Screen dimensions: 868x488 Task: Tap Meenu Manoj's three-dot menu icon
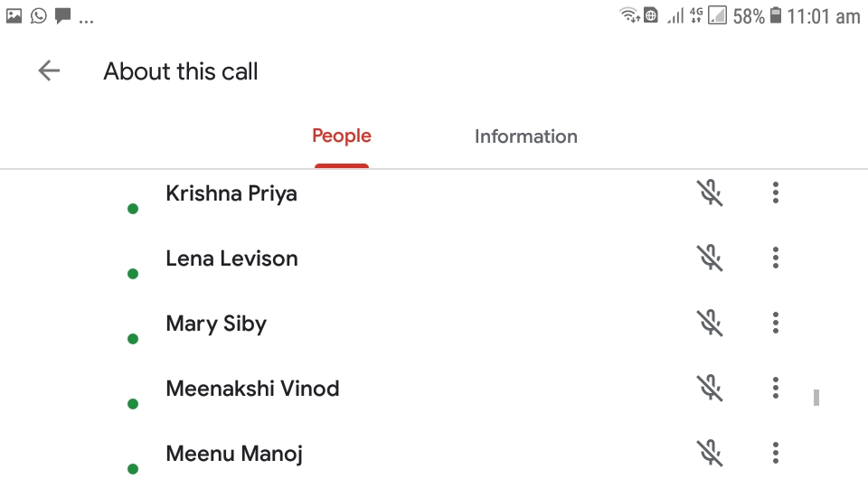point(775,453)
